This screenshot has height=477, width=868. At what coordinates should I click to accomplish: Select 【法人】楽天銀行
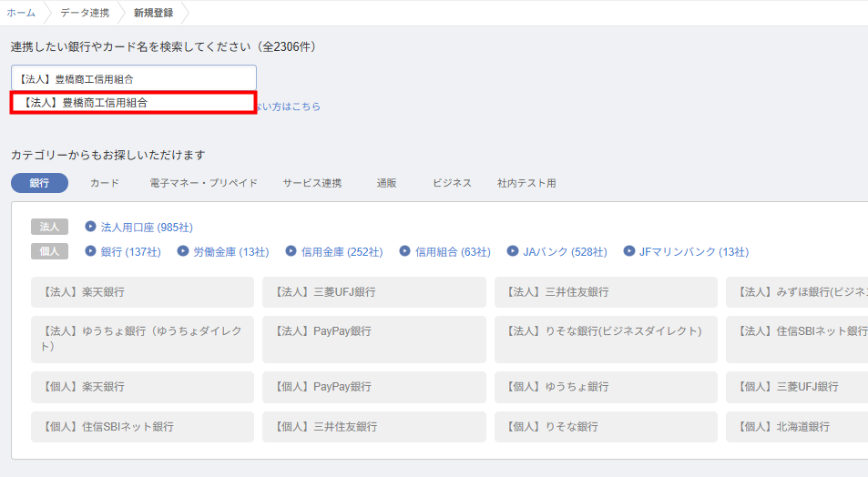pos(142,292)
